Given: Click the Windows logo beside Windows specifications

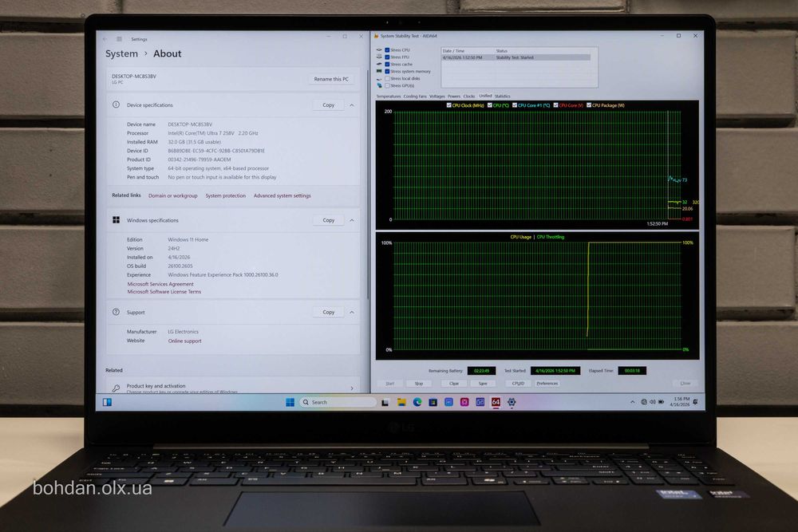Looking at the screenshot, I should [x=116, y=219].
